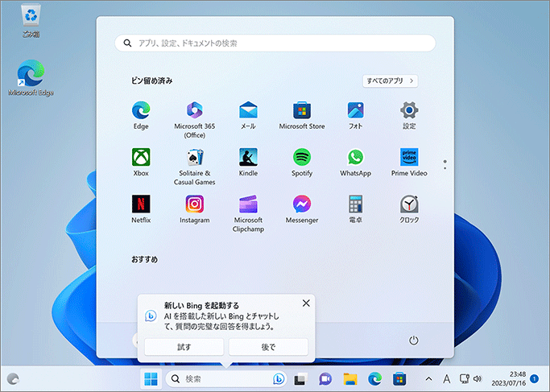Open Solitaire & Casual Games
Screen dimensions: 550x392
click(195, 167)
